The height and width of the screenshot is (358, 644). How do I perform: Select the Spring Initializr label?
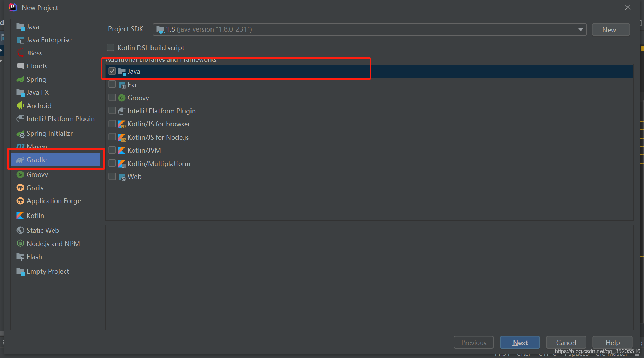[x=49, y=133]
